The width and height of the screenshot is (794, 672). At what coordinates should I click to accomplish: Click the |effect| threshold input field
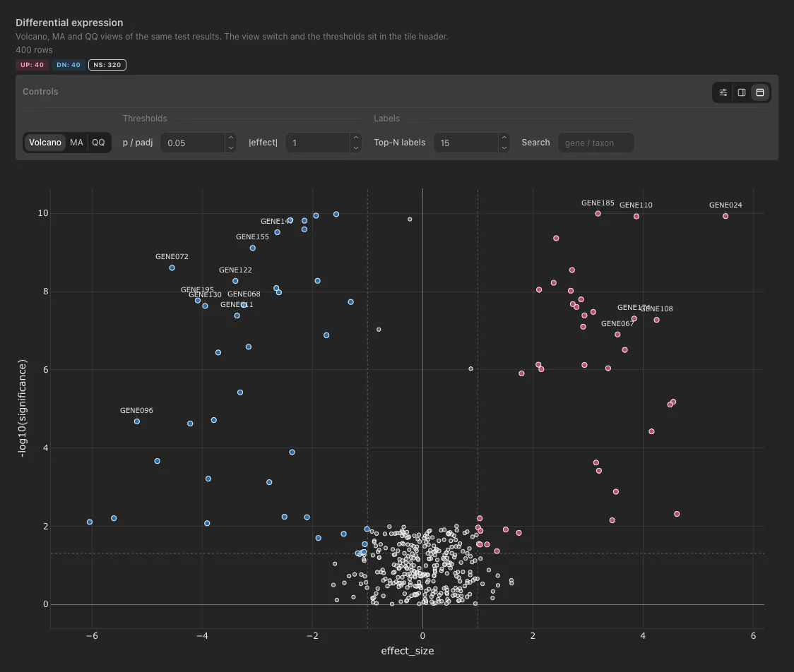coord(318,143)
